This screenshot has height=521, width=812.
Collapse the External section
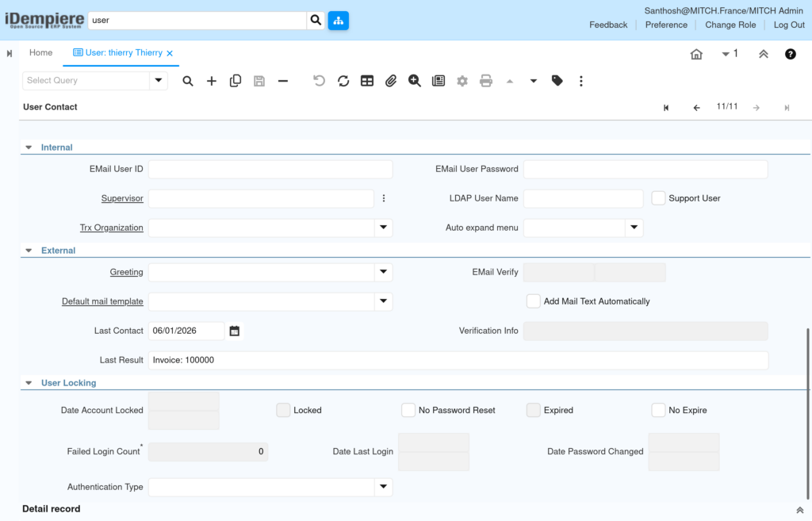point(29,251)
